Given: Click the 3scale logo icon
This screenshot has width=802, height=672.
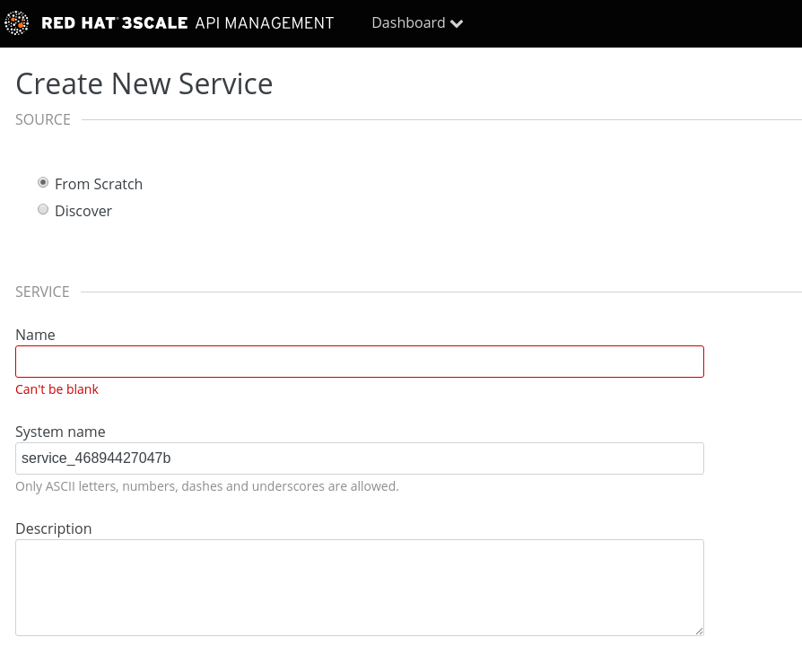Looking at the screenshot, I should (17, 23).
